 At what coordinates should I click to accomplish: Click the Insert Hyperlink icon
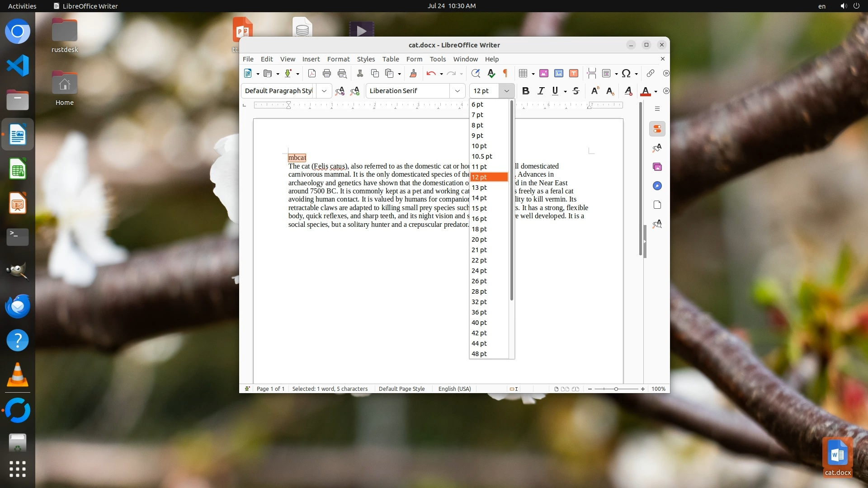[650, 73]
